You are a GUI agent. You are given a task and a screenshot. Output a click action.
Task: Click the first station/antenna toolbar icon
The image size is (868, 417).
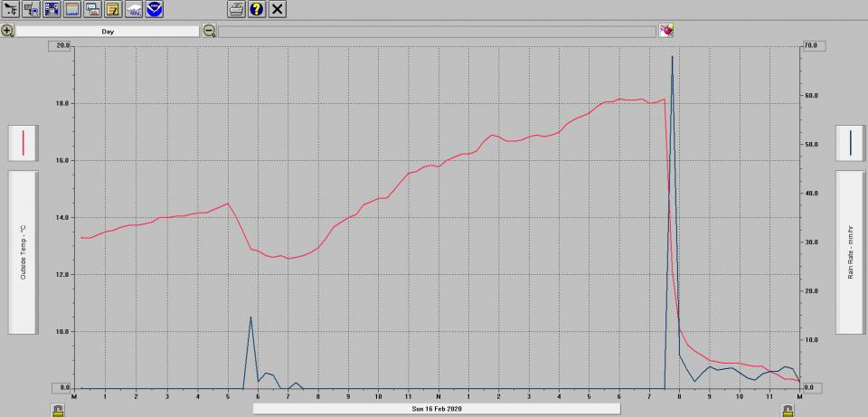tap(11, 9)
